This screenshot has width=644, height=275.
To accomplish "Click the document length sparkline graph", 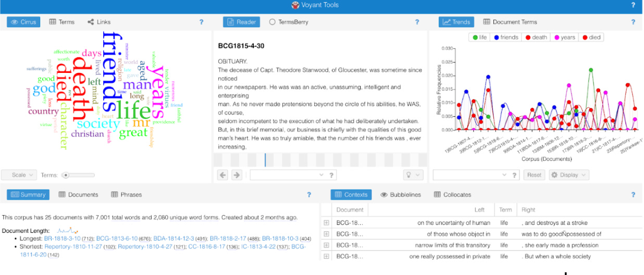I will (x=67, y=230).
